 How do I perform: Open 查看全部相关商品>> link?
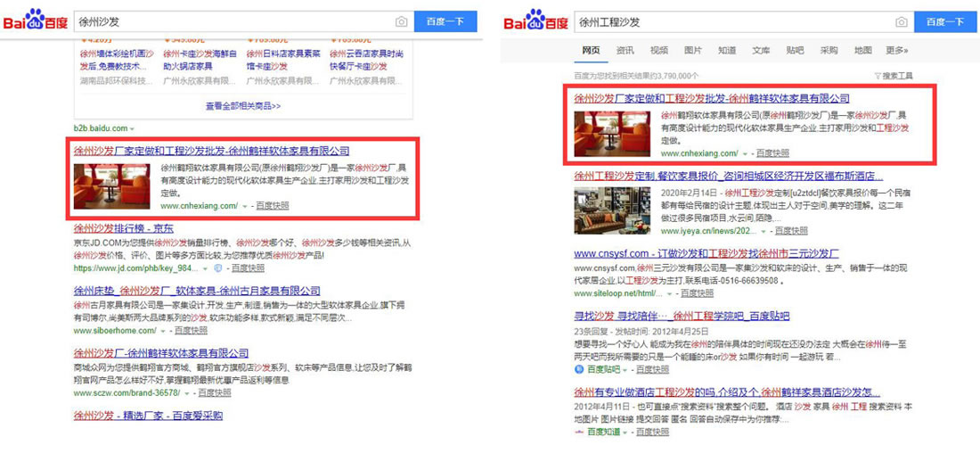click(243, 106)
